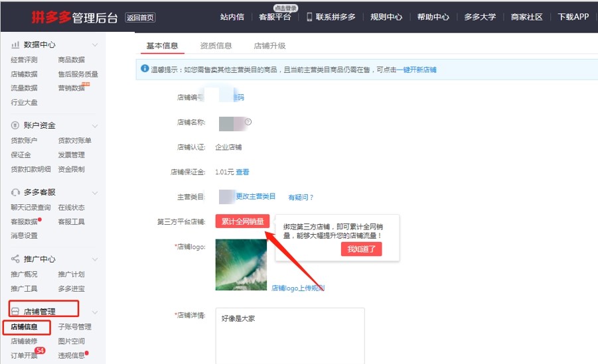
Task: Click 查看 next to 店铺保证金
Action: click(242, 172)
